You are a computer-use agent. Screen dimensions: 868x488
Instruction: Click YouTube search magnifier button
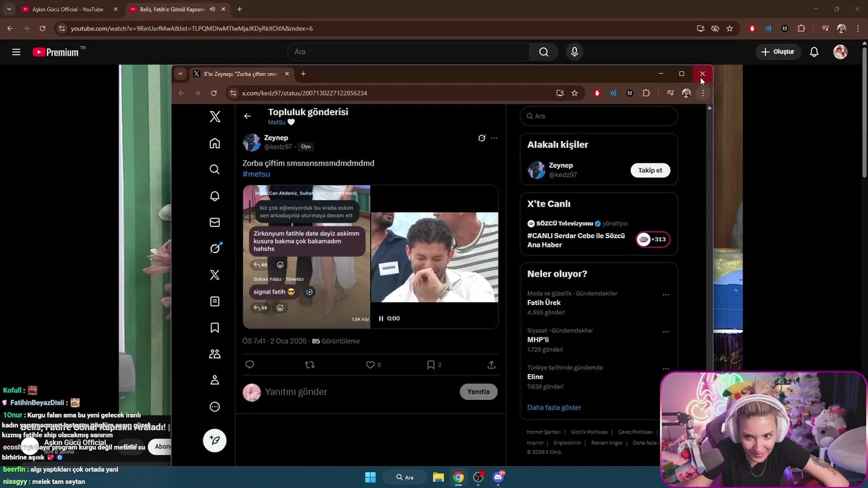pos(544,52)
